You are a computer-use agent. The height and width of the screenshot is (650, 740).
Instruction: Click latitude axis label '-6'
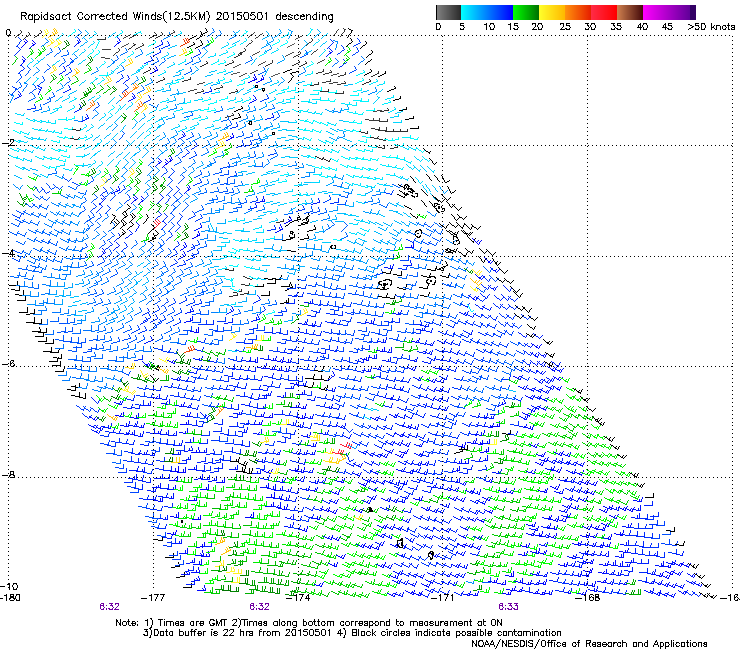(8, 363)
